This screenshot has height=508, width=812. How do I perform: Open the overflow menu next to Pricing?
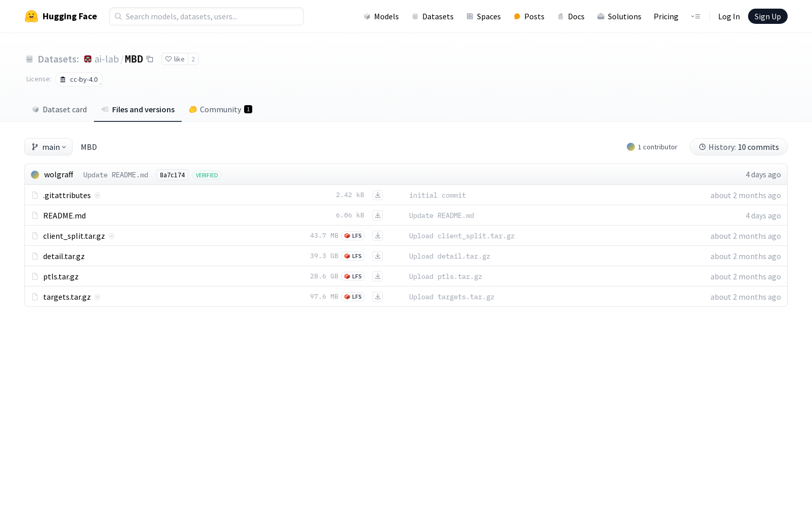click(x=695, y=16)
